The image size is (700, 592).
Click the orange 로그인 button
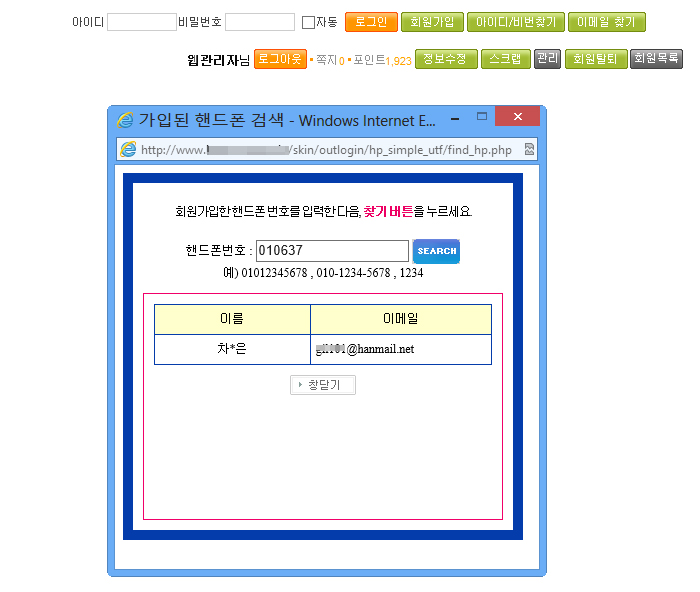point(371,22)
